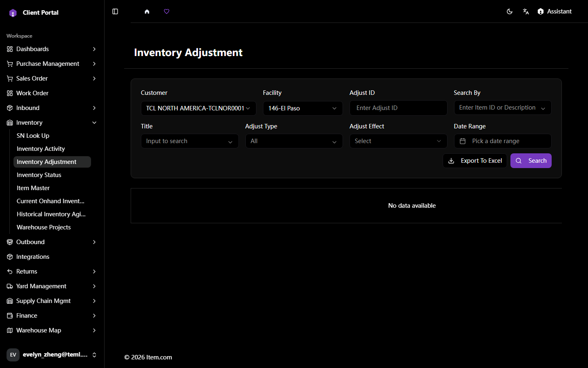
Task: Open the language translate icon
Action: click(526, 11)
